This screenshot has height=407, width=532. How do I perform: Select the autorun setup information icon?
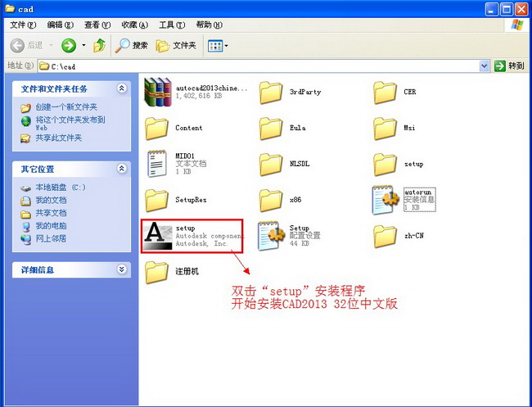[385, 200]
